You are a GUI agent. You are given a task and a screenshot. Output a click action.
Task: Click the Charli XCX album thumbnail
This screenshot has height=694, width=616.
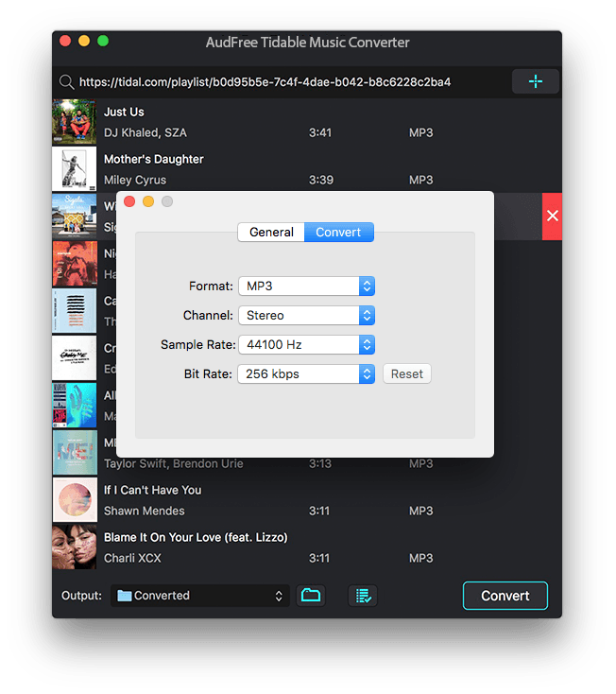click(x=75, y=547)
